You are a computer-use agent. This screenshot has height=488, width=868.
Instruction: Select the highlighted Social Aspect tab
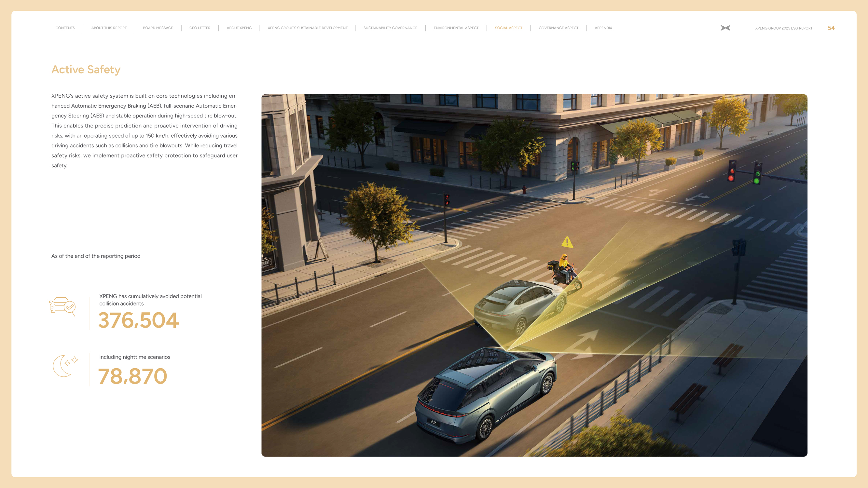pos(508,28)
